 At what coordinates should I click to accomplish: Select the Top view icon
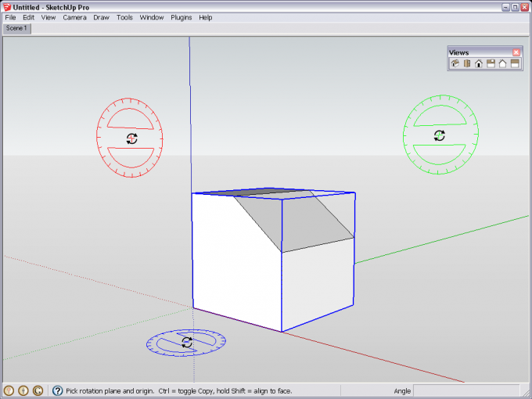(x=466, y=64)
